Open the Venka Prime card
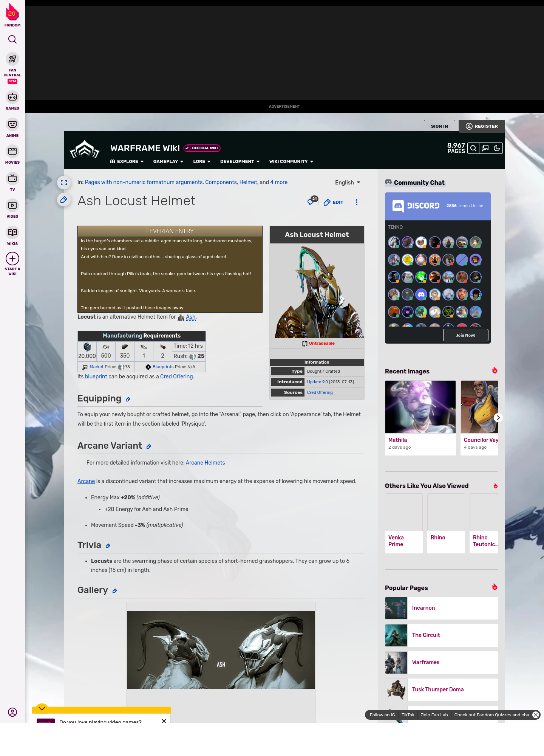The image size is (544, 756). click(x=404, y=524)
